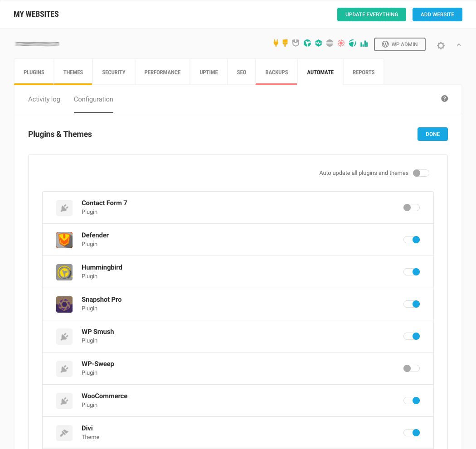Switch off Snapshot Pro auto-update toggle
Screen dimensions: 476x449
pos(411,304)
